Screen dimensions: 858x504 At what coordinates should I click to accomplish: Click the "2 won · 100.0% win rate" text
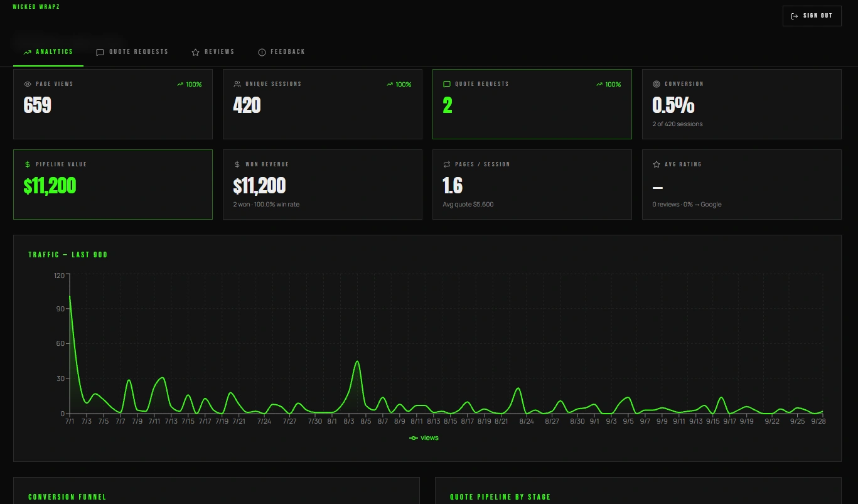pos(266,205)
